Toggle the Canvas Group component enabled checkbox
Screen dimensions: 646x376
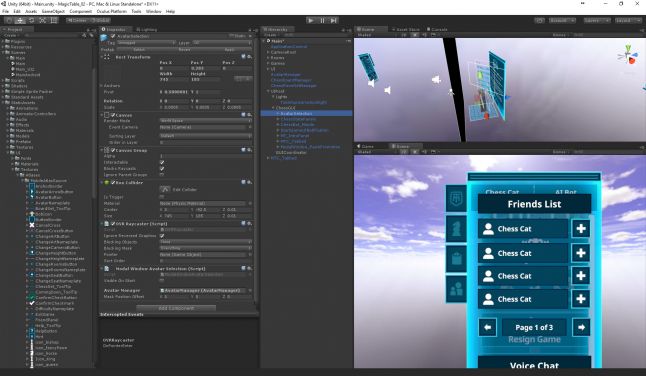(113, 150)
